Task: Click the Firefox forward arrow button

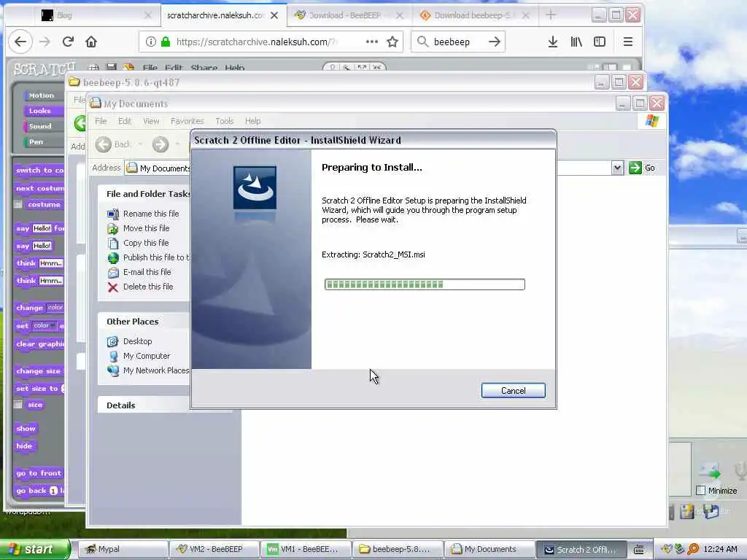Action: pos(44,42)
